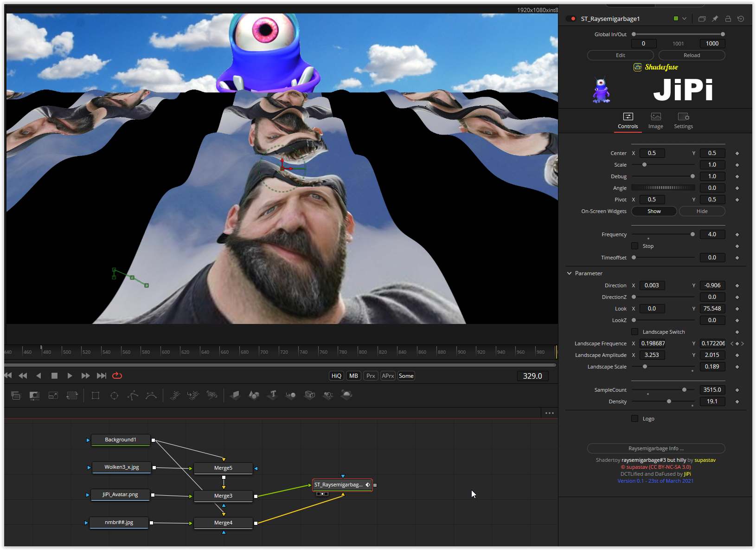Toggle the ST_Raysemigarbage1 enable switch
Viewport: 756px width, 550px height.
click(x=571, y=19)
